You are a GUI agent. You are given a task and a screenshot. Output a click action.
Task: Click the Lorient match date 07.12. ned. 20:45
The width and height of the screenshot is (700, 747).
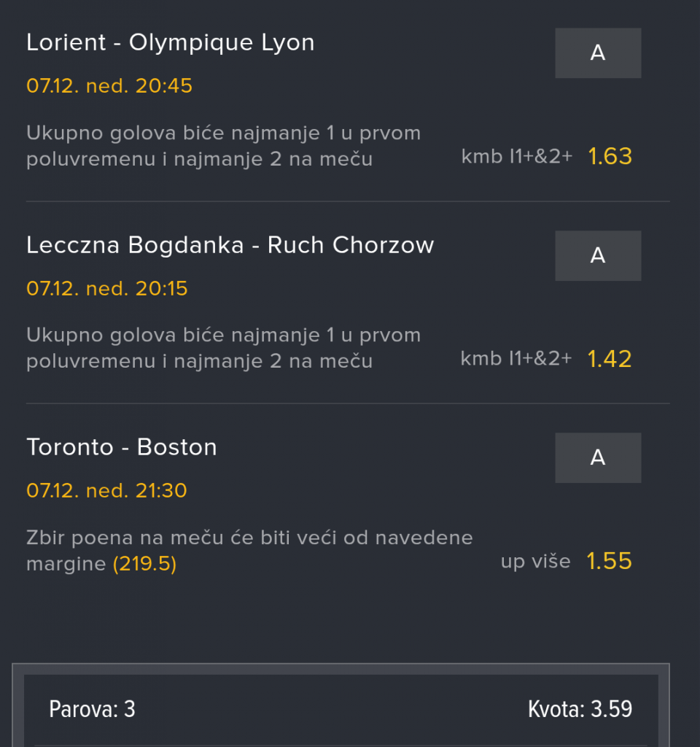[x=109, y=86]
